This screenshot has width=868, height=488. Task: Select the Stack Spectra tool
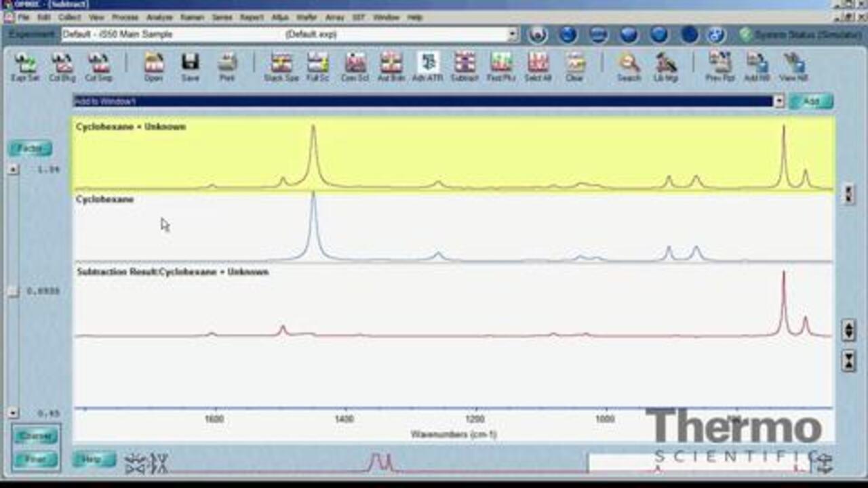(x=281, y=66)
